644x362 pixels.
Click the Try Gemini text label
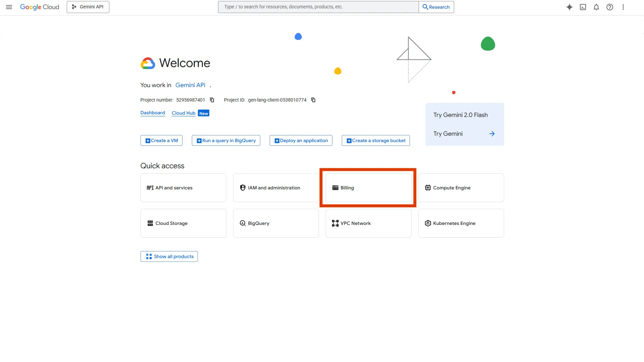point(448,134)
